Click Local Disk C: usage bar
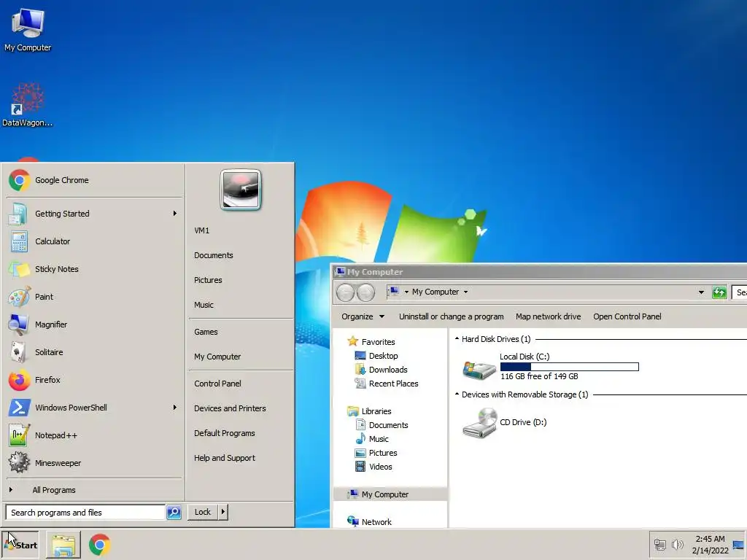This screenshot has width=747, height=560. tap(569, 367)
